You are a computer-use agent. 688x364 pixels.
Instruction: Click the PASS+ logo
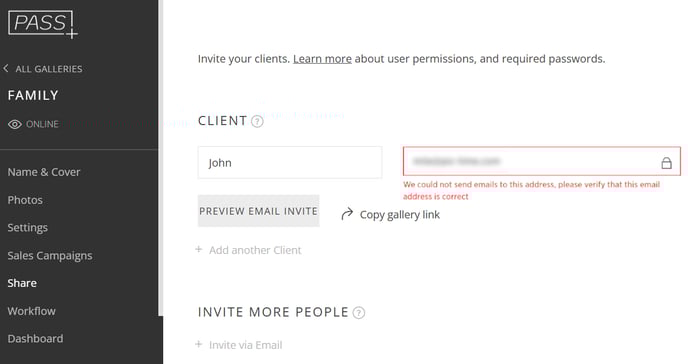coord(43,24)
